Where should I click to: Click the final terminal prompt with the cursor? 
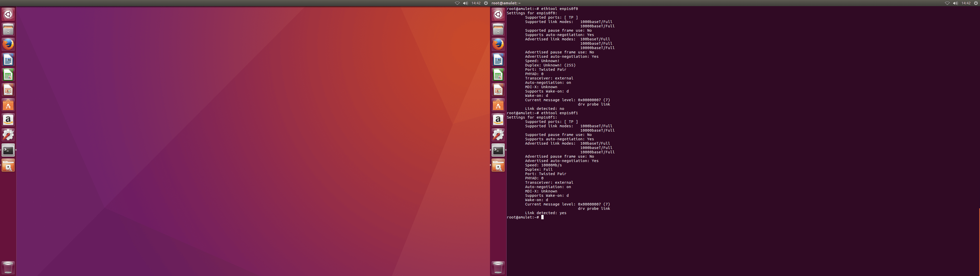point(525,217)
